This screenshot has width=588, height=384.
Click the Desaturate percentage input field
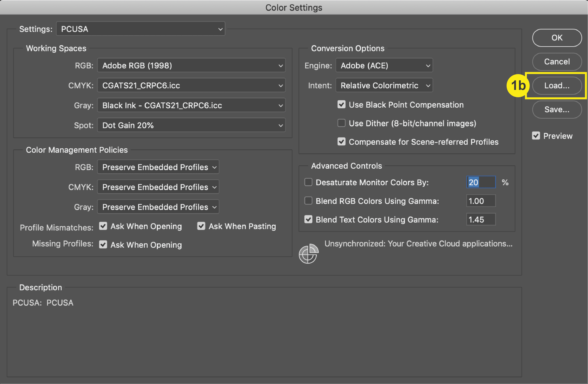(x=481, y=182)
